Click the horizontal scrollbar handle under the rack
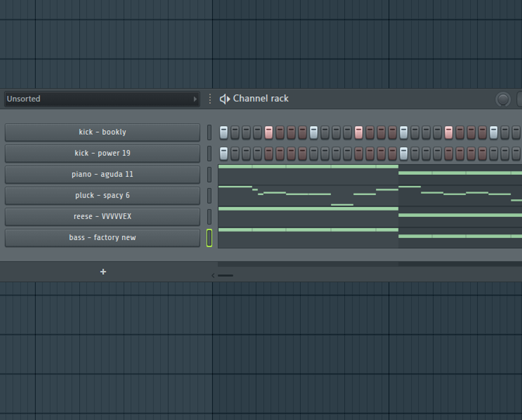Image resolution: width=522 pixels, height=420 pixels. click(x=226, y=275)
